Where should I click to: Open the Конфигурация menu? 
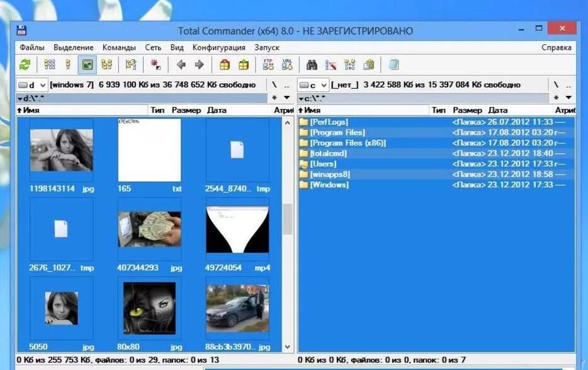[x=218, y=47]
